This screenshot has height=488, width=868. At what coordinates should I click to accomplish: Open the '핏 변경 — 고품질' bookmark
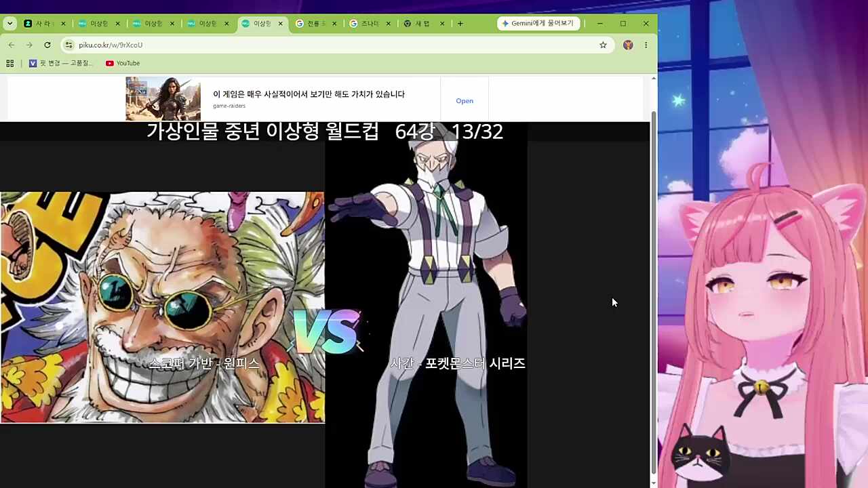point(61,63)
